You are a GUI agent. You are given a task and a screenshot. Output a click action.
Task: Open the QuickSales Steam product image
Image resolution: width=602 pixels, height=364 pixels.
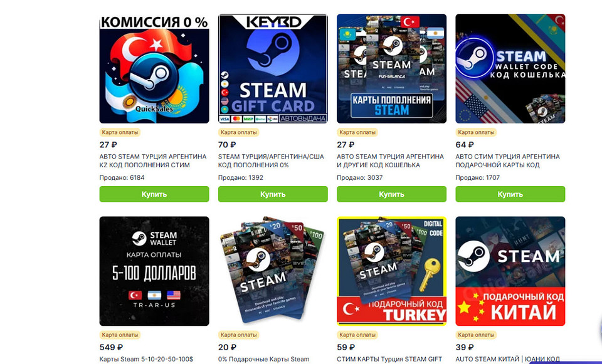click(154, 69)
